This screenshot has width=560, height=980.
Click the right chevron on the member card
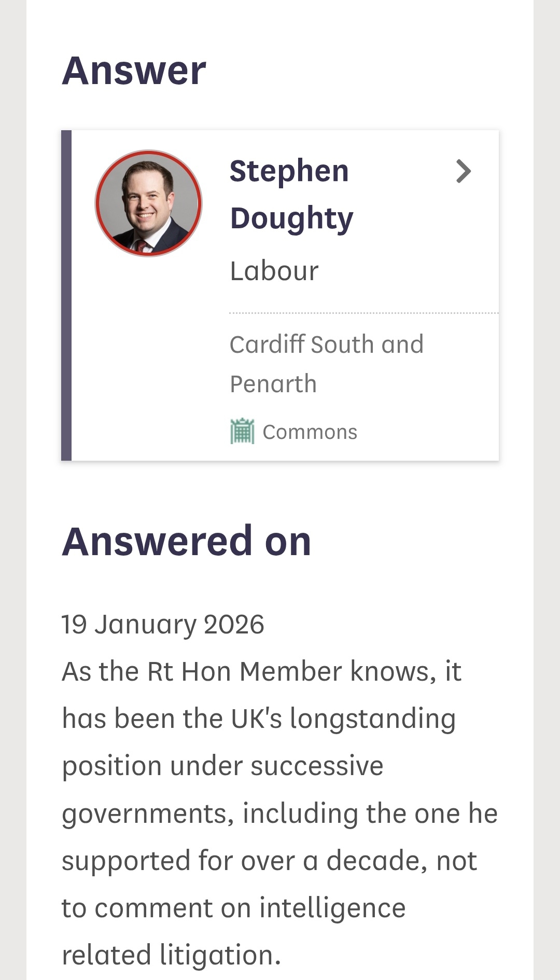click(463, 172)
